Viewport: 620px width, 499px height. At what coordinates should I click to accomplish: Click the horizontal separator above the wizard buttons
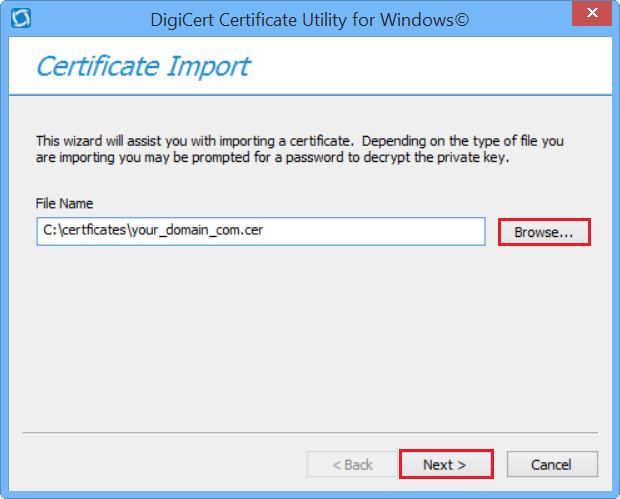[x=310, y=433]
